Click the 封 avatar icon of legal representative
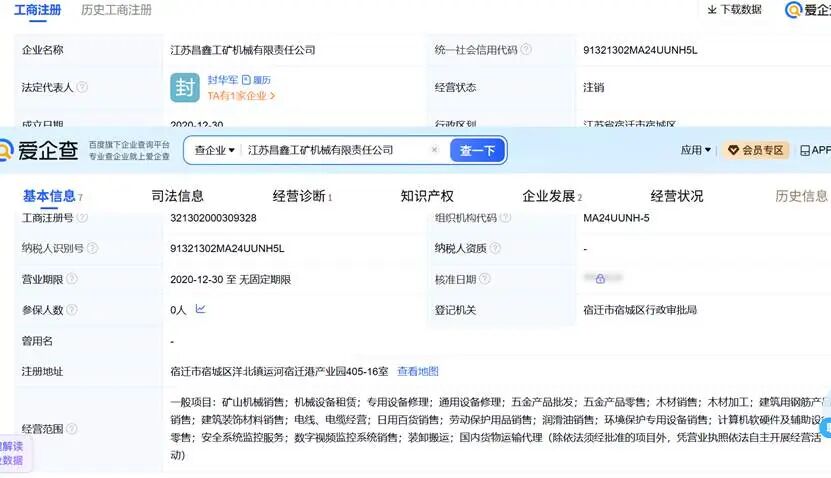 click(x=185, y=87)
